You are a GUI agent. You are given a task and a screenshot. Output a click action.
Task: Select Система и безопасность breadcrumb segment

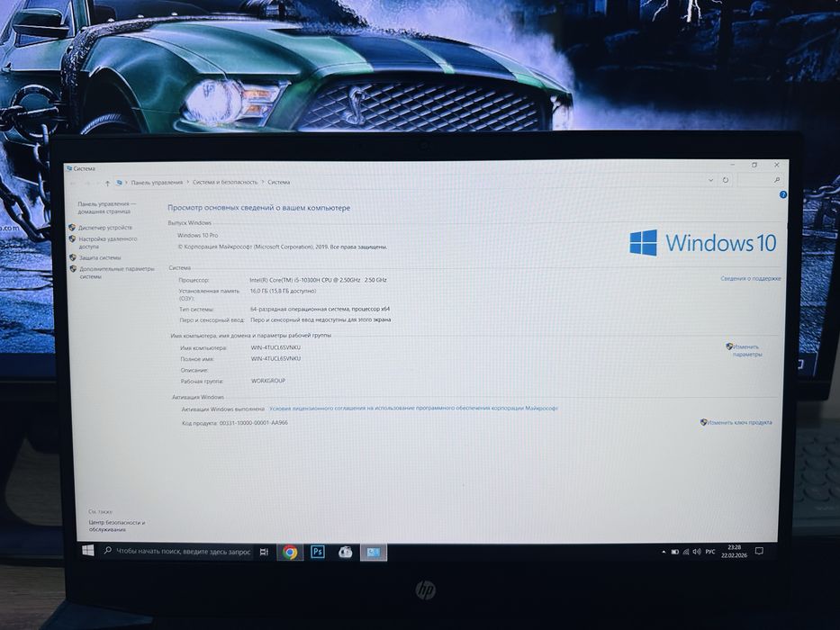click(x=225, y=182)
